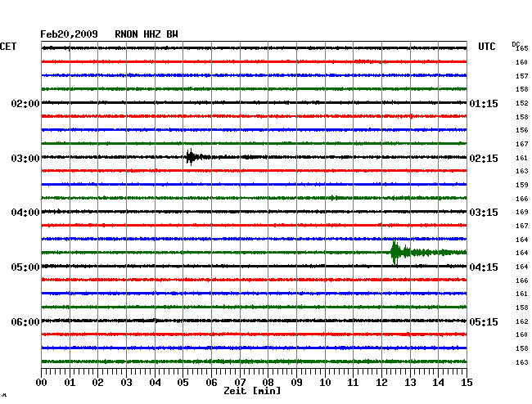This screenshot has width=532, height=404.
Task: Click the DC column heading
Action: point(516,44)
